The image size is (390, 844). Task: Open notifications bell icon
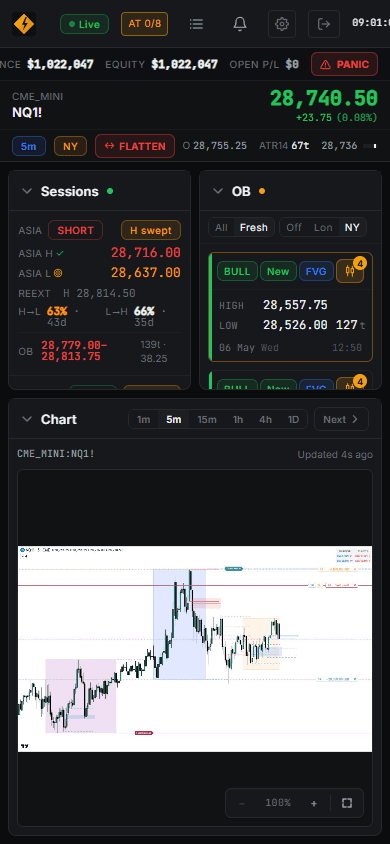coord(240,24)
